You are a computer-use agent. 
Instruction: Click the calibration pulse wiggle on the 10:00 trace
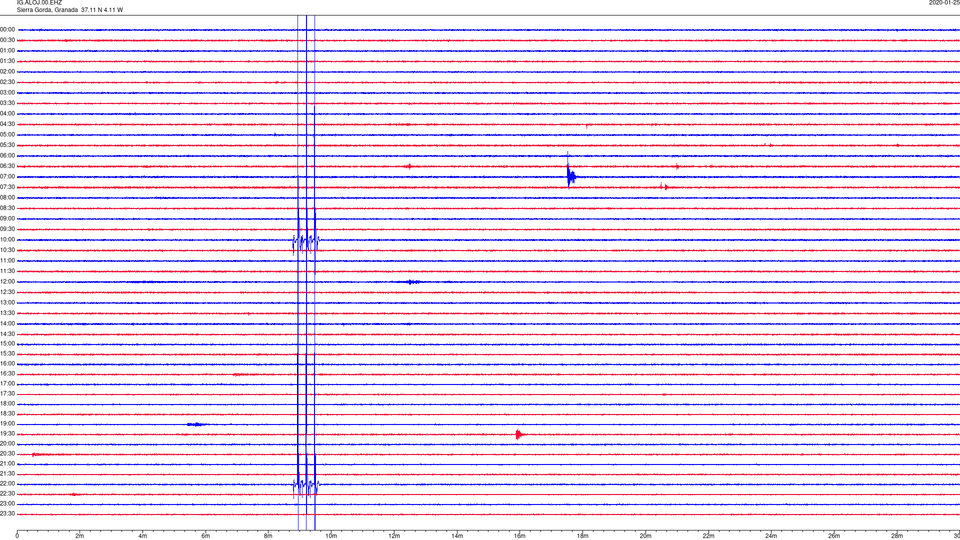(x=306, y=243)
